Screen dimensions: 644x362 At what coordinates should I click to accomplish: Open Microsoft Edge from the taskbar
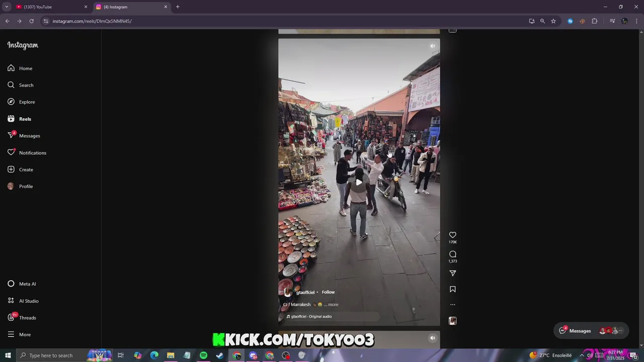pos(154,355)
